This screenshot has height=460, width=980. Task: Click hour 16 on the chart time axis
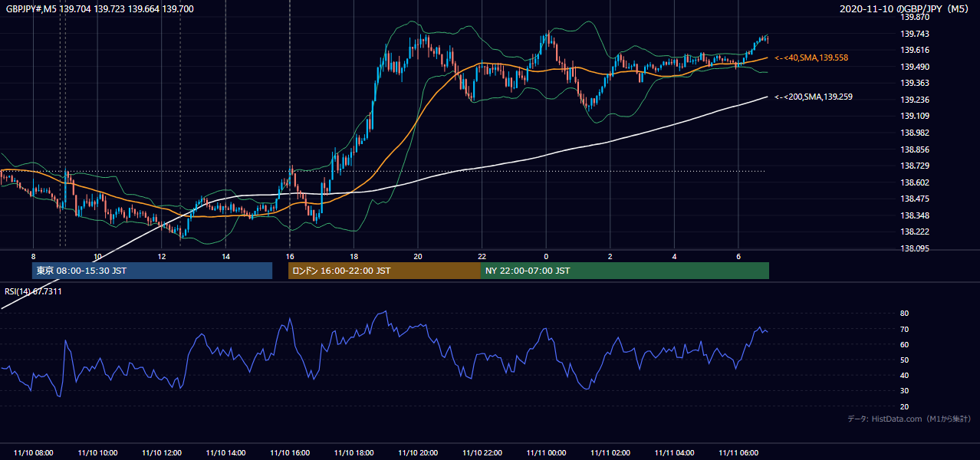pyautogui.click(x=290, y=255)
